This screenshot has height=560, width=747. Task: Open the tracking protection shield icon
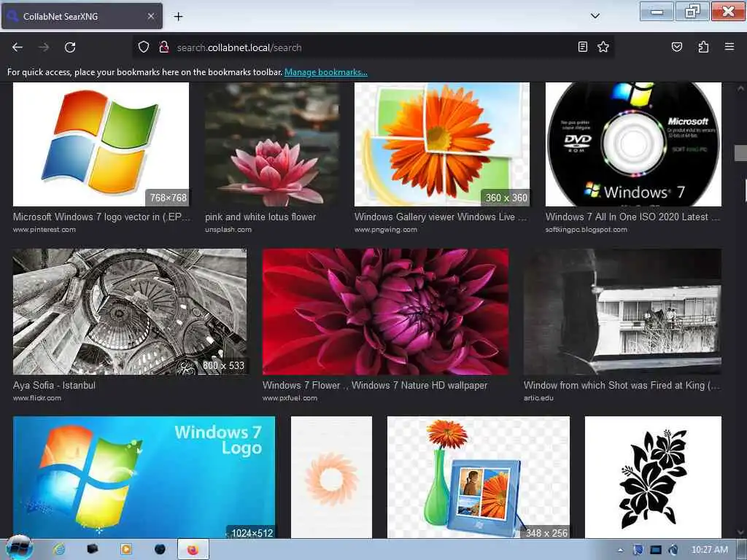pos(144,47)
